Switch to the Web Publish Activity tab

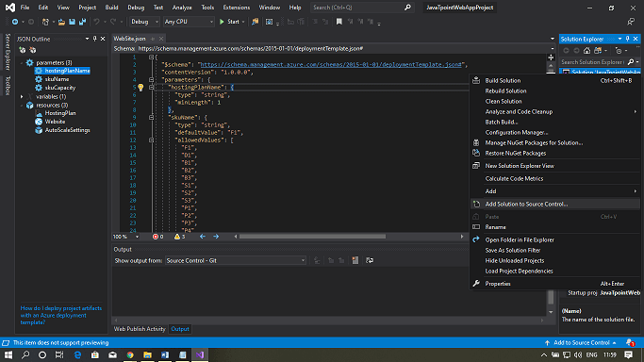[140, 329]
